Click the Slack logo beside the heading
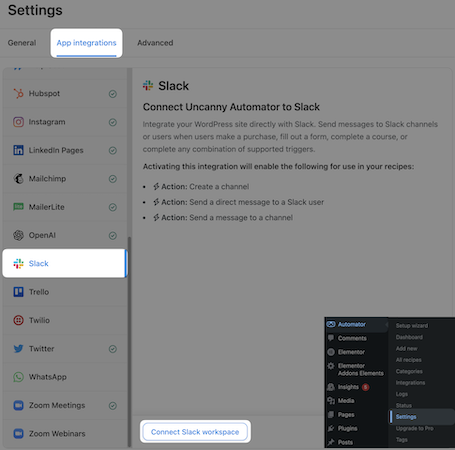 148,86
